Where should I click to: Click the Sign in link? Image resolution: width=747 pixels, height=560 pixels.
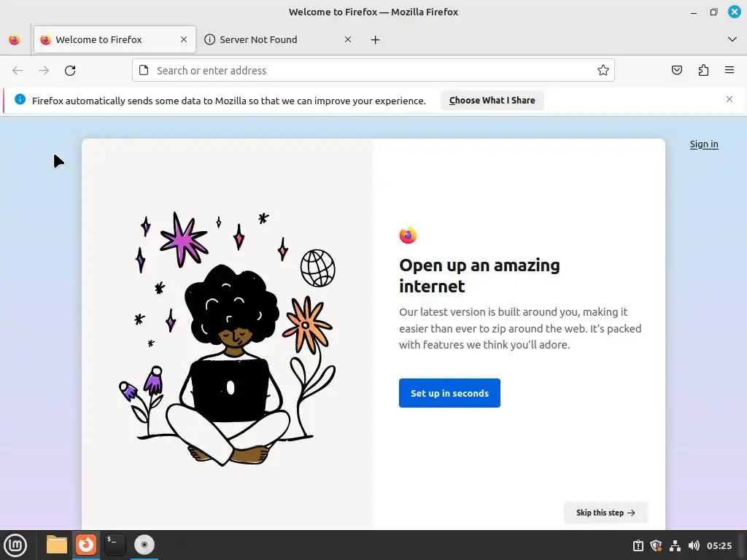pyautogui.click(x=704, y=144)
